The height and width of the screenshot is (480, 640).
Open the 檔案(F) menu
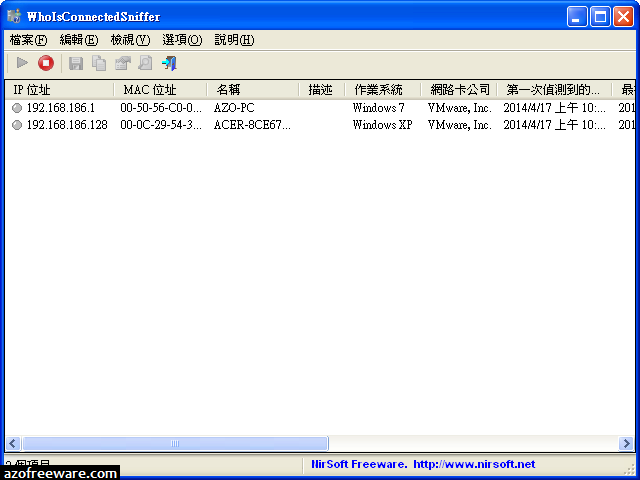[x=28, y=40]
